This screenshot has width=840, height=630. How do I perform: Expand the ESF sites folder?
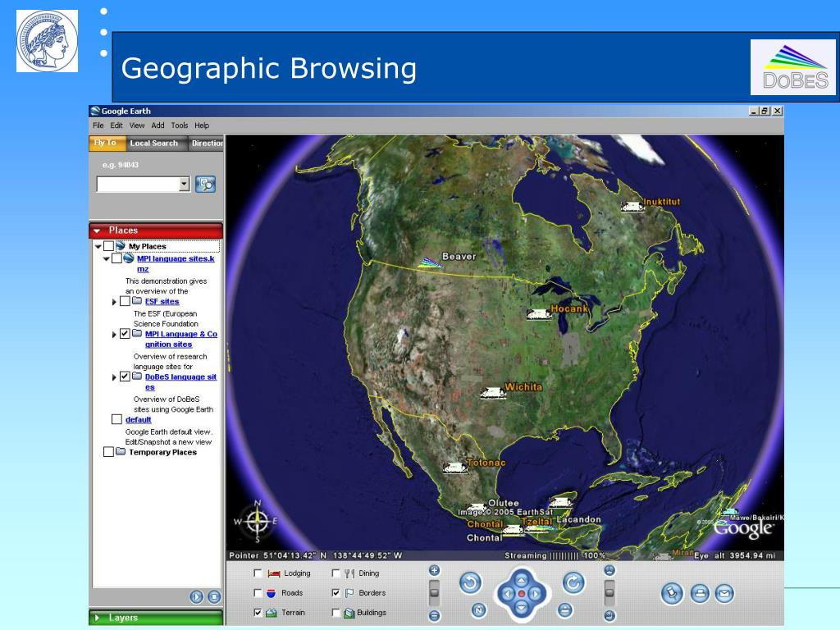(114, 302)
